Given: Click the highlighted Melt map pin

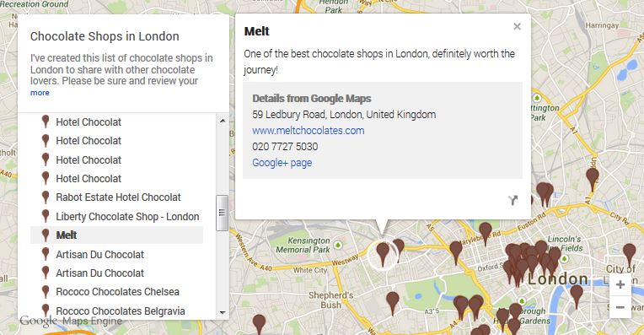Looking at the screenshot, I should pos(383,253).
